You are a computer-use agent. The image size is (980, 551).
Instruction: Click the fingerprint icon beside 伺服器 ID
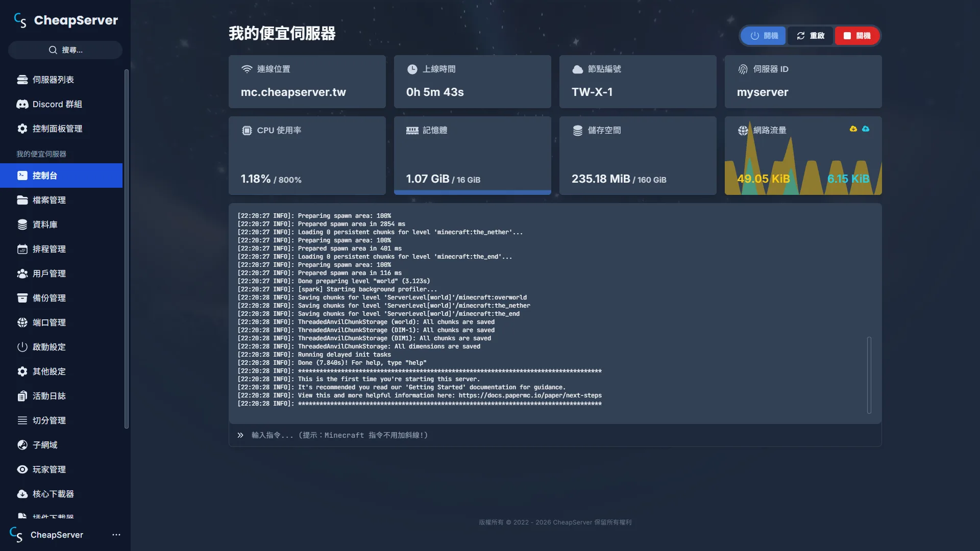point(743,69)
